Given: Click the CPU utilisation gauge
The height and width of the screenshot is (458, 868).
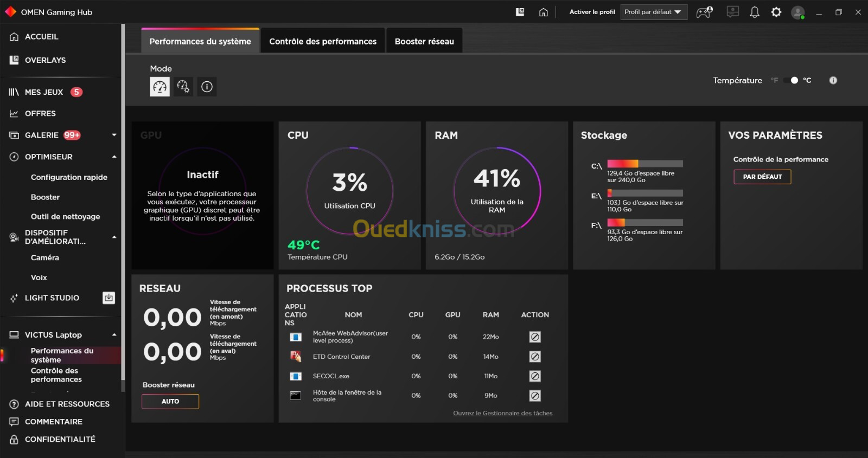Looking at the screenshot, I should (x=350, y=191).
